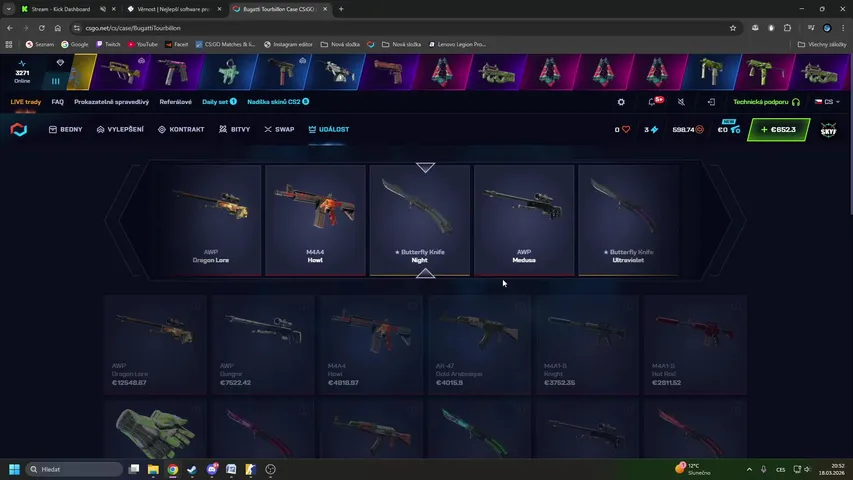853x480 pixels.
Task: Switch to the Věrnost browser tab
Action: [x=173, y=9]
